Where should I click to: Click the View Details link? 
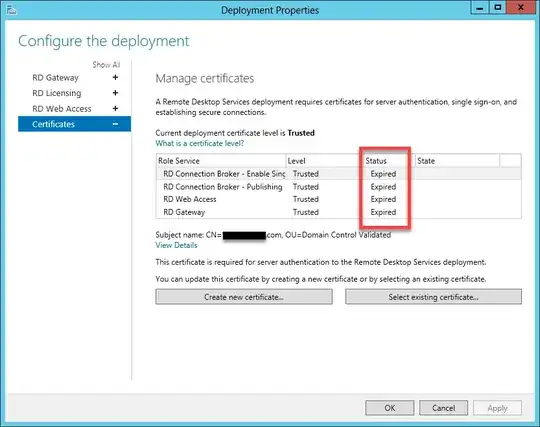tap(176, 245)
